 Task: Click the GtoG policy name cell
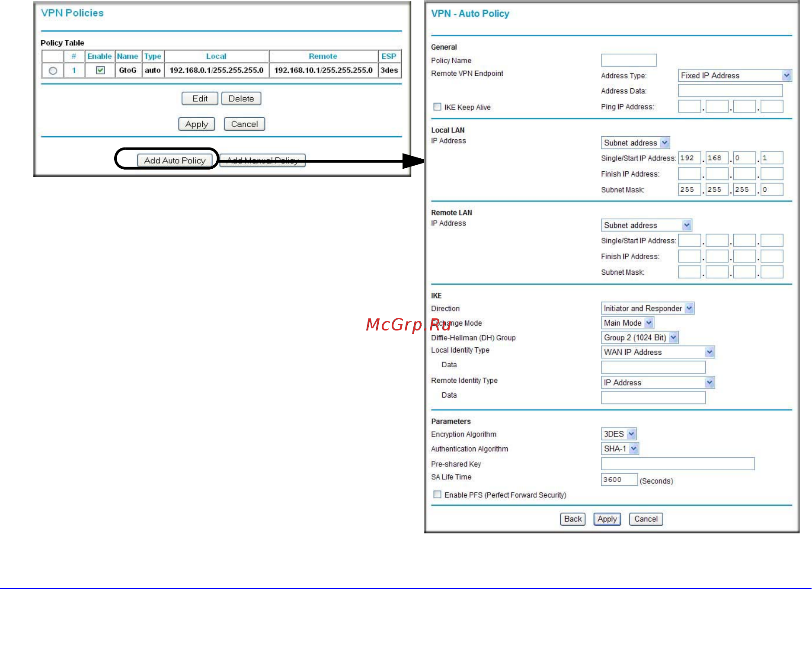[x=128, y=70]
